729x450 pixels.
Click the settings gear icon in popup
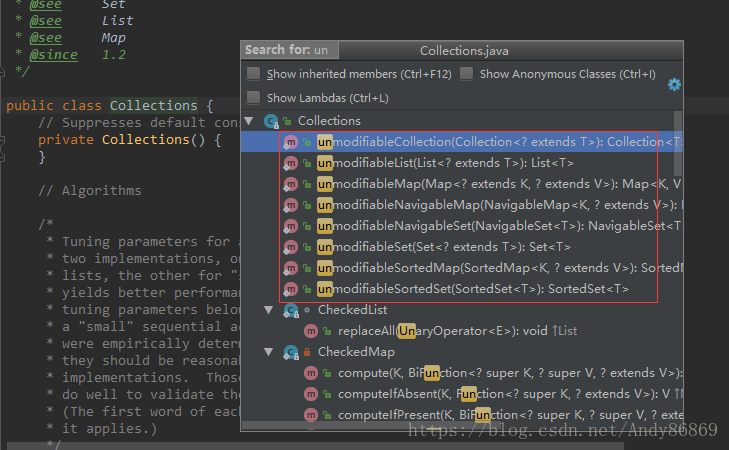pyautogui.click(x=673, y=85)
